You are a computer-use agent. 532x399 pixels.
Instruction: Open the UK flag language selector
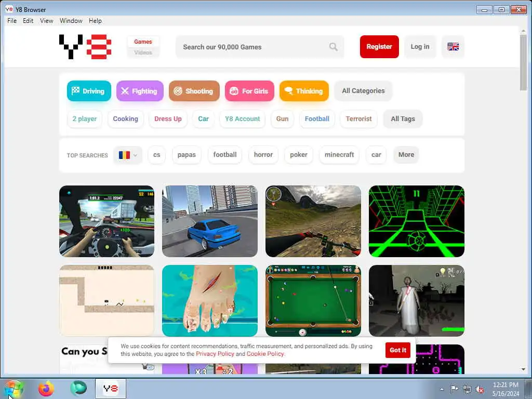[453, 46]
